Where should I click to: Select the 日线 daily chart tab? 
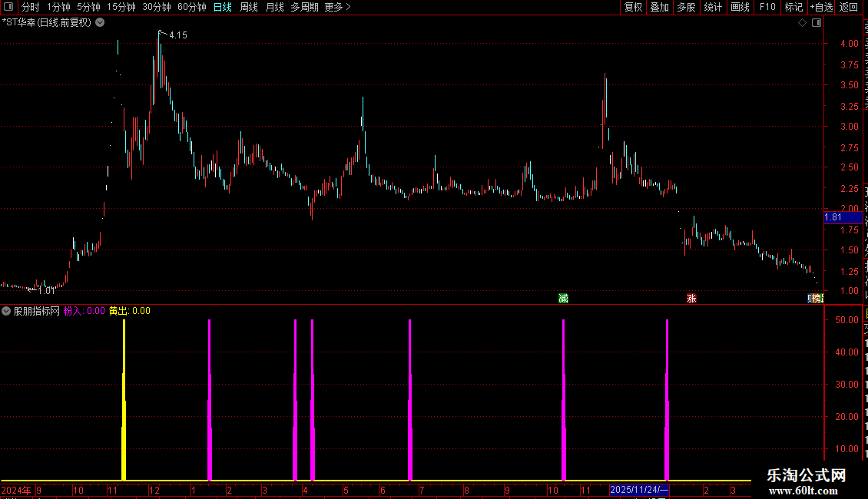tap(223, 7)
